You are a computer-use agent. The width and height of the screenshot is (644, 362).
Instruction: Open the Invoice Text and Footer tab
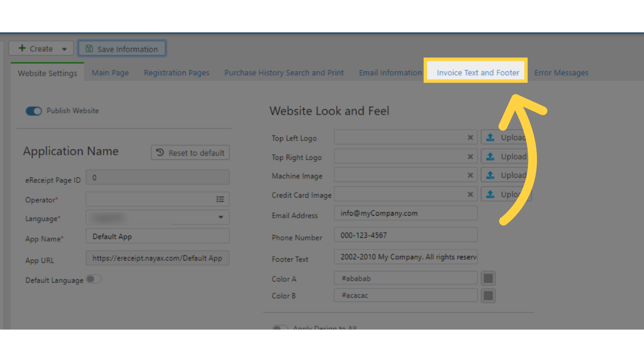pyautogui.click(x=478, y=73)
